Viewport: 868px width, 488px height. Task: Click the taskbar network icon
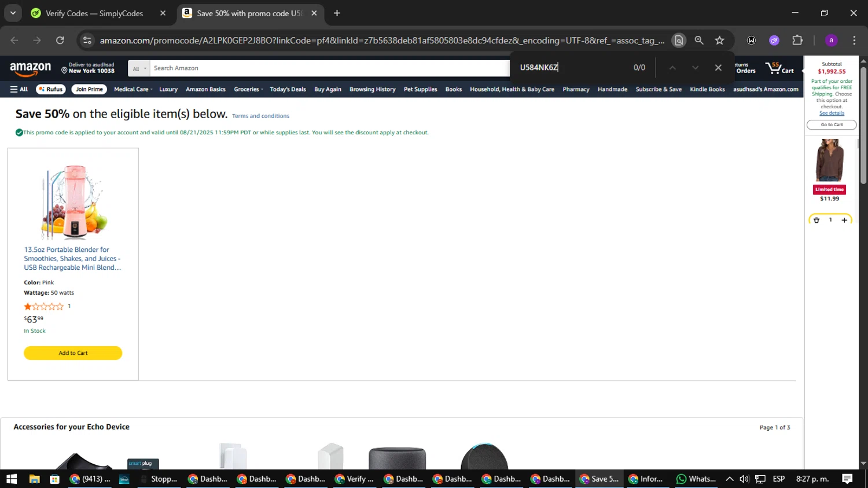(760, 479)
